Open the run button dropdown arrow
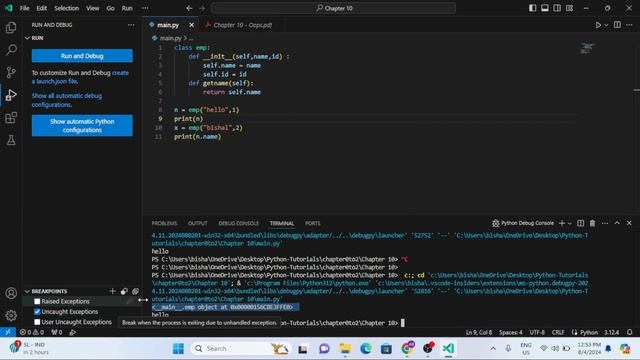 606,25
